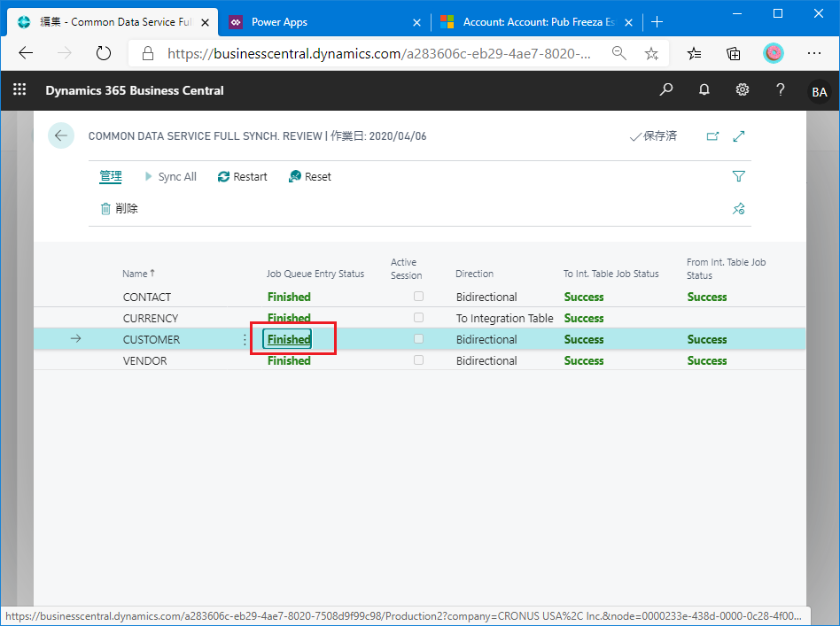This screenshot has height=626, width=840.
Task: Toggle Active Session checkbox for VENDOR
Action: pos(418,359)
